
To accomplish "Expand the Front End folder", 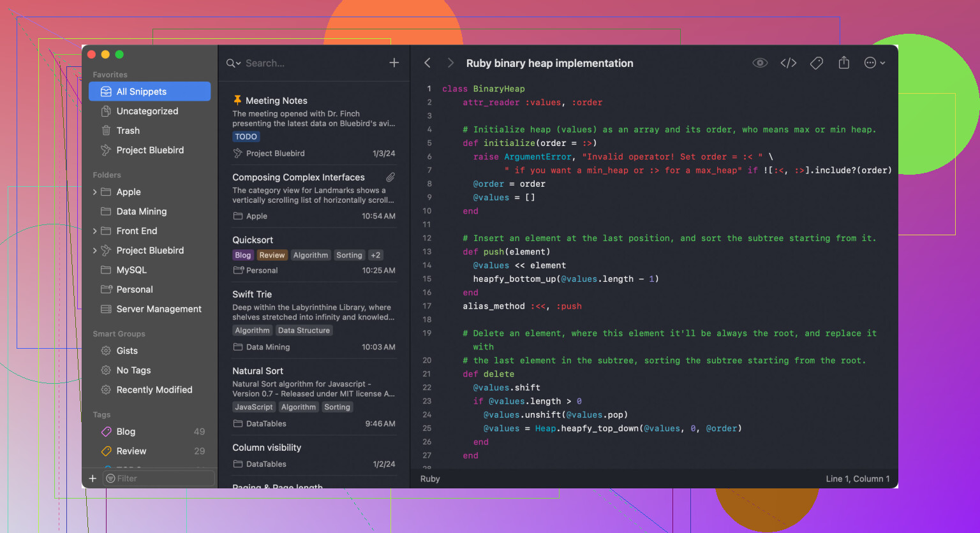I will tap(95, 231).
